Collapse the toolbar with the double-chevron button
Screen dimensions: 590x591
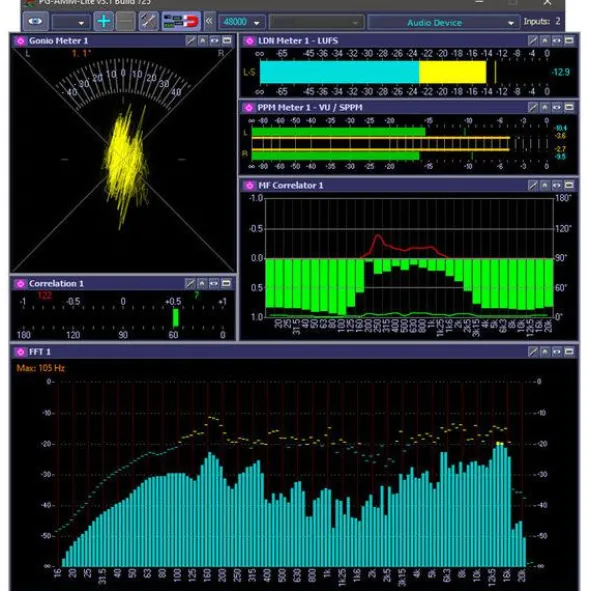(x=208, y=21)
